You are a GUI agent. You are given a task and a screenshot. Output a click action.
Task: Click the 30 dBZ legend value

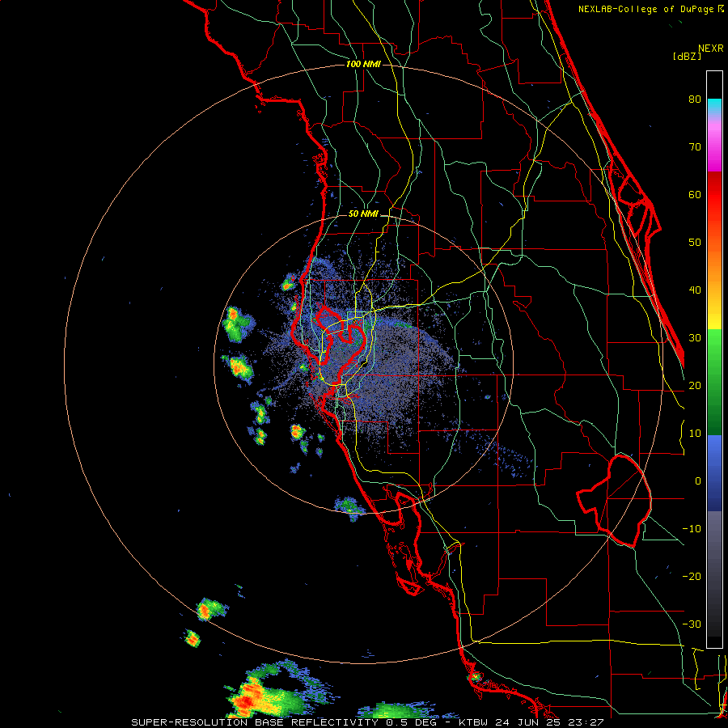tap(695, 337)
